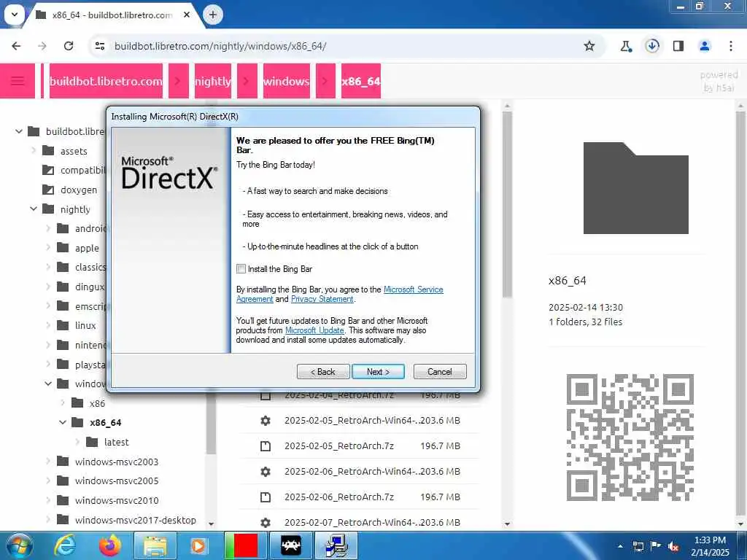Screen dimensions: 747x560
Task: Open Chrome side panel
Action: tap(678, 46)
